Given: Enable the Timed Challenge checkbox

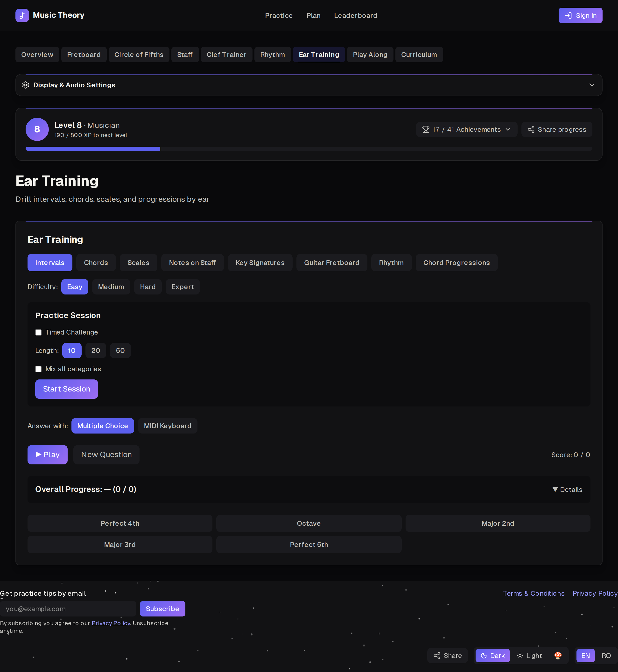Looking at the screenshot, I should tap(38, 332).
